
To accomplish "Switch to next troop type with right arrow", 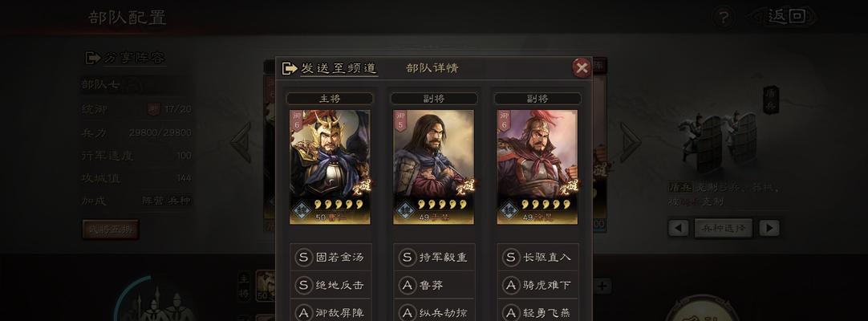I will [x=769, y=228].
